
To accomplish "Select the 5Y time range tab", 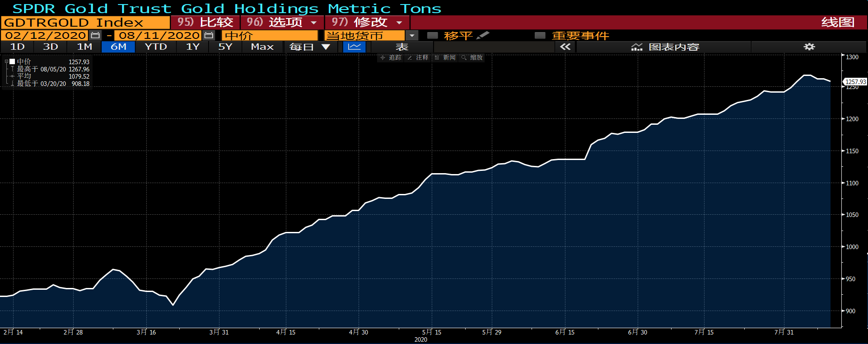I will tap(225, 47).
